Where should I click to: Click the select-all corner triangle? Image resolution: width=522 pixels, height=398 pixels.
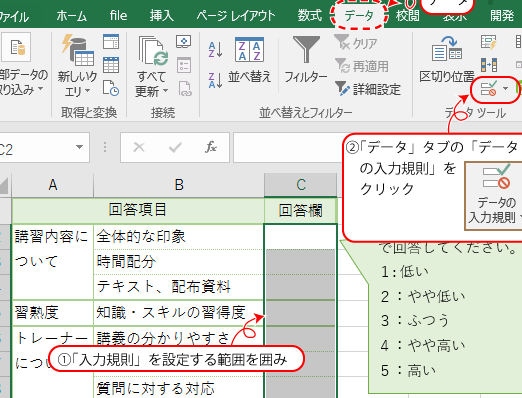point(4,185)
